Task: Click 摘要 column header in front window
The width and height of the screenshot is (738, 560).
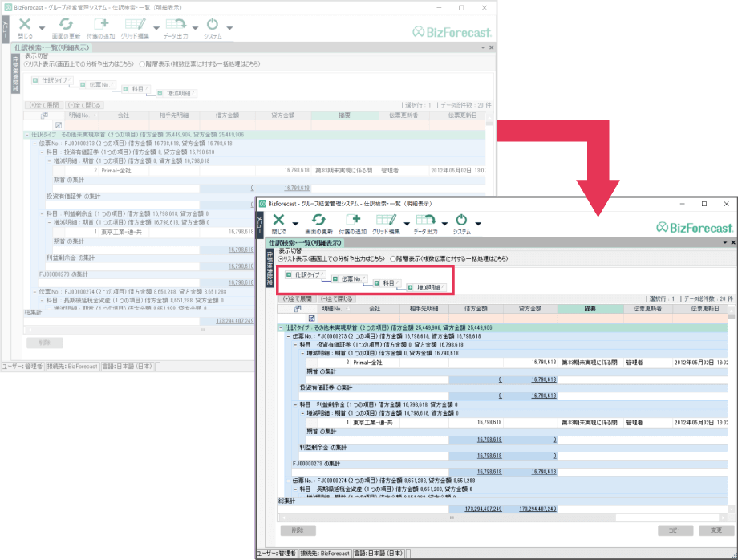Action: [x=590, y=309]
